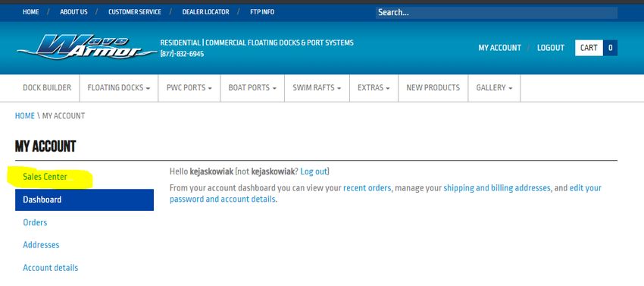Expand the Gallery dropdown menu

pyautogui.click(x=494, y=88)
